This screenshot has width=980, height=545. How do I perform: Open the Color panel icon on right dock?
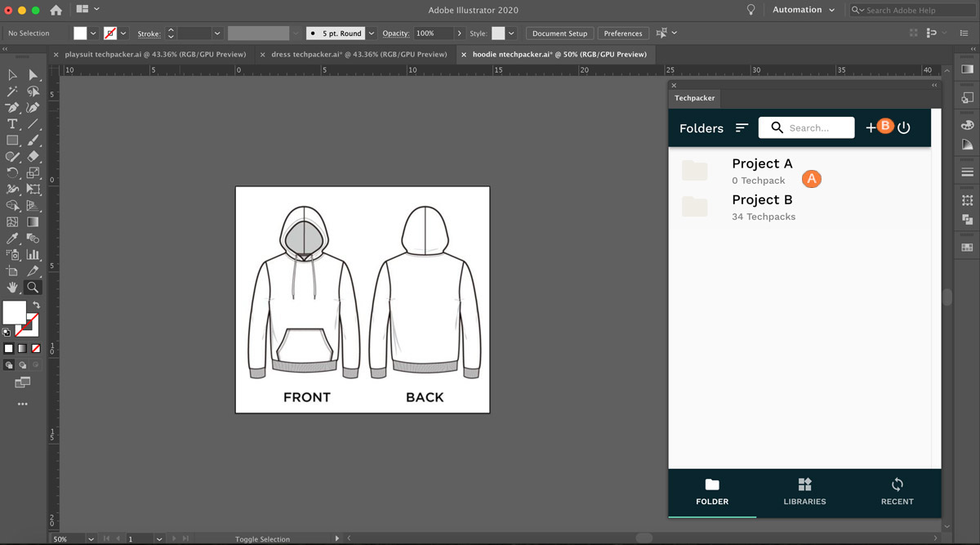coord(967,123)
